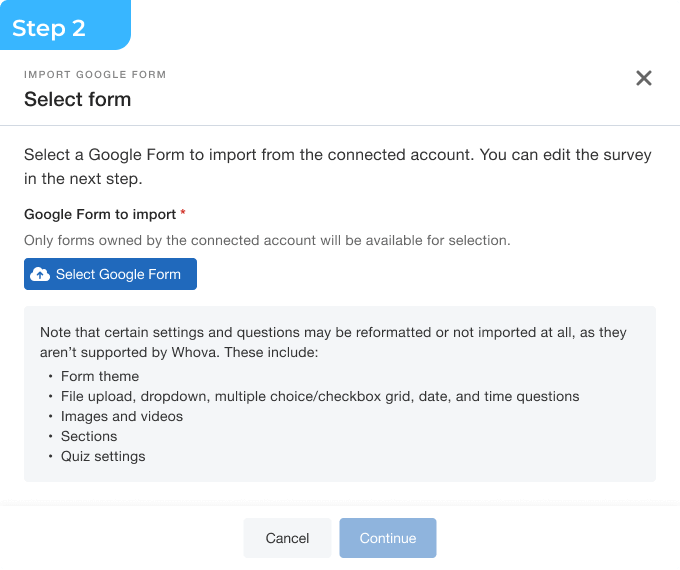Select the 'Sections' bullet item
This screenshot has height=570, width=680.
(89, 436)
